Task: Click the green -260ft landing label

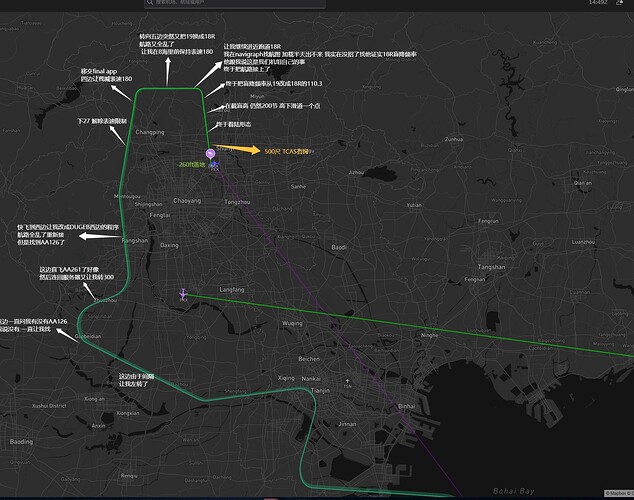Action: pyautogui.click(x=190, y=163)
